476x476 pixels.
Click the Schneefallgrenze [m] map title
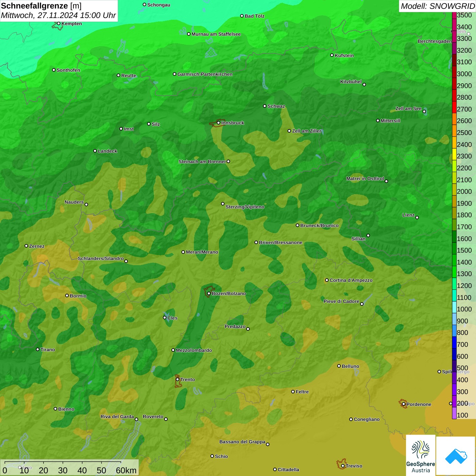[41, 6]
